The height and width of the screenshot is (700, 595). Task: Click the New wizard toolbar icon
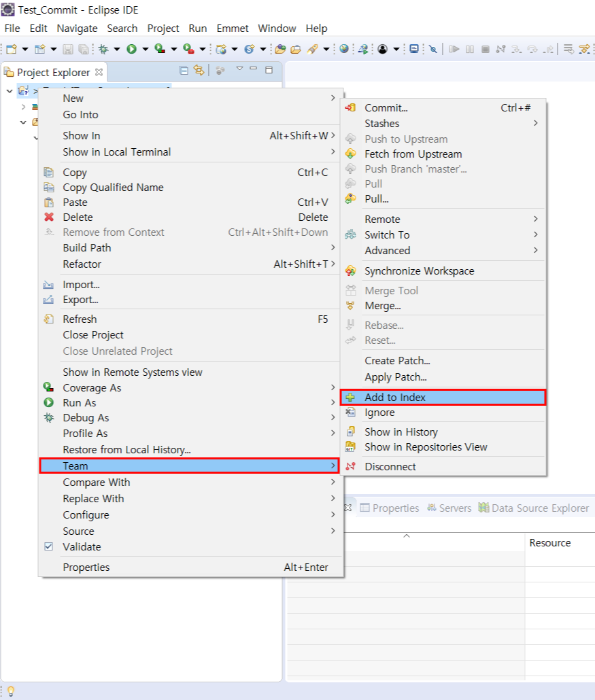(12, 49)
